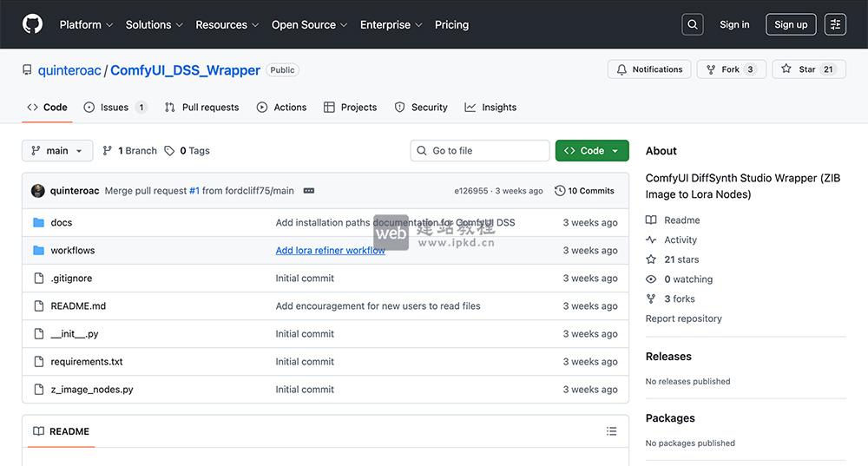Switch to the Issues tab

(x=115, y=108)
